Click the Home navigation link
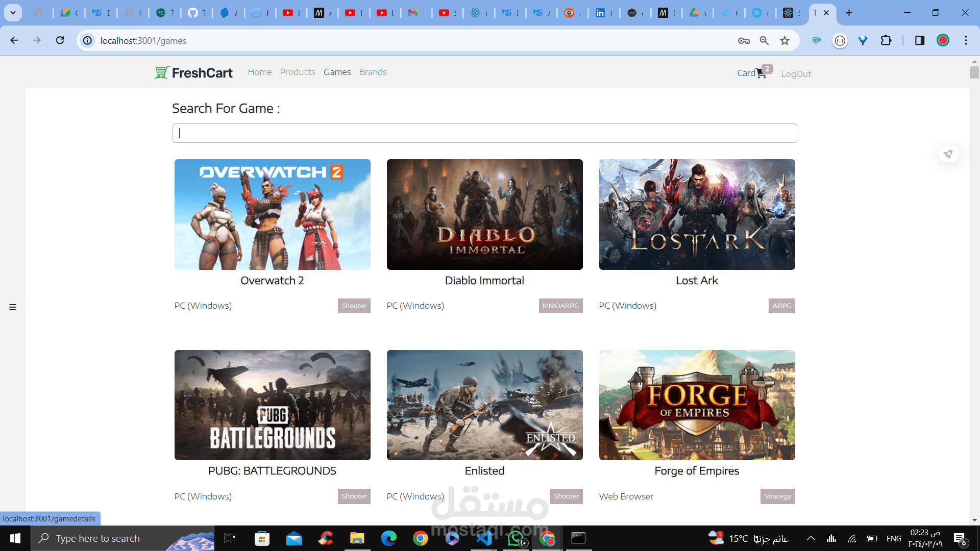Viewport: 980px width, 551px height. point(259,72)
